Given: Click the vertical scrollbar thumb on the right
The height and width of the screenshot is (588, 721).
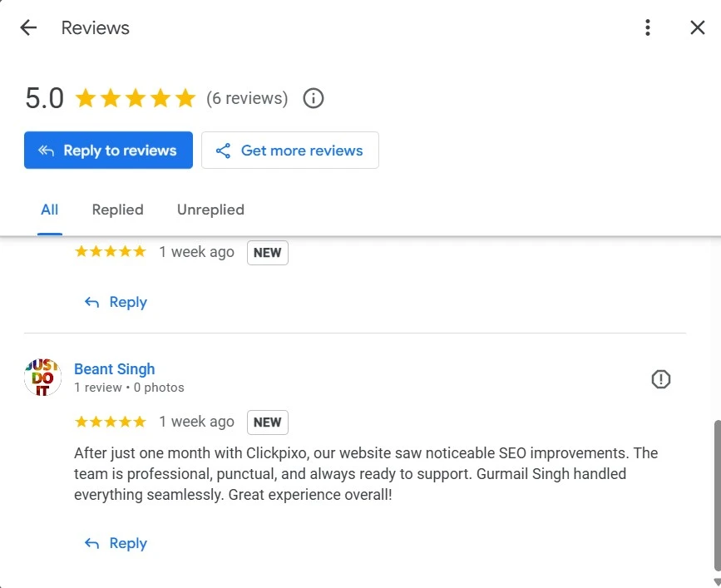Looking at the screenshot, I should coord(717,495).
